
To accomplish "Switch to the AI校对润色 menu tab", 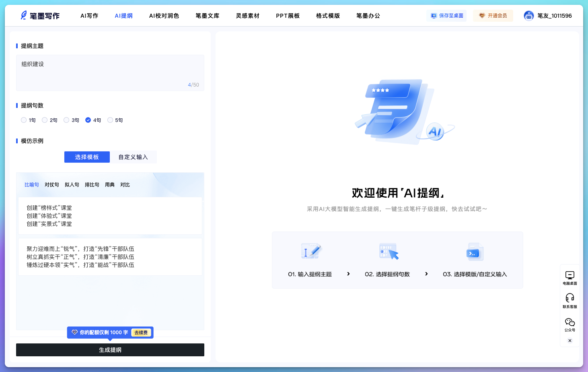I will [x=164, y=16].
